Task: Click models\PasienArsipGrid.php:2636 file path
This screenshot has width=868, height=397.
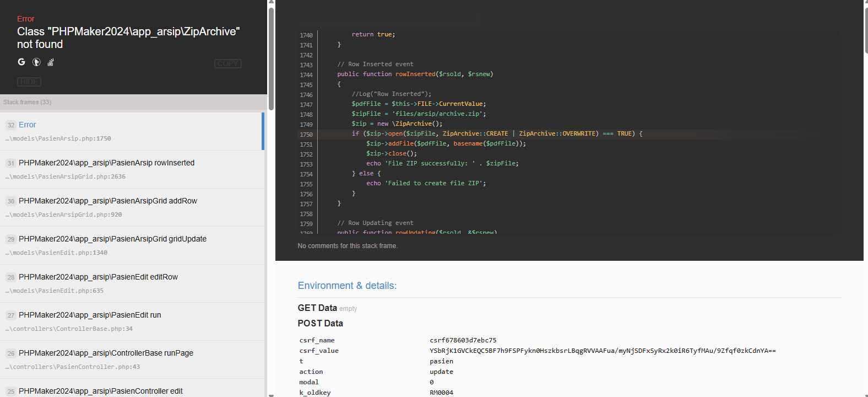Action: pos(66,176)
